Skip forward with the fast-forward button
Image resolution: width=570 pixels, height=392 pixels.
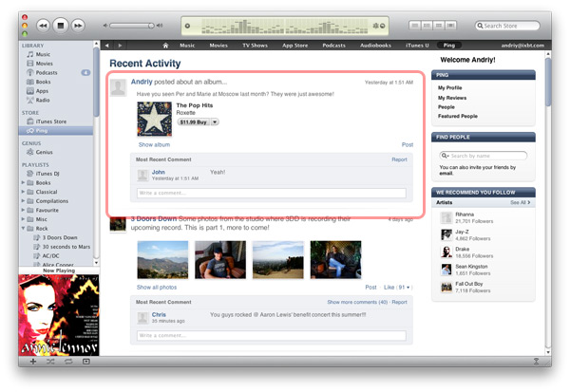pos(78,26)
